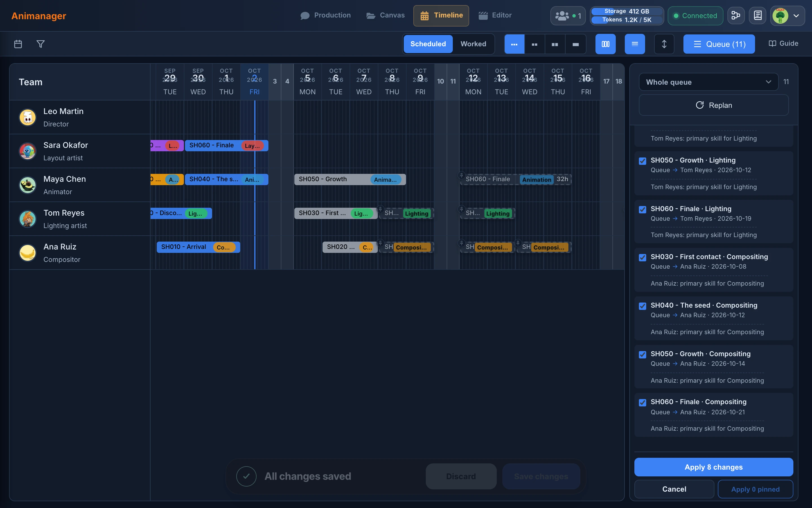The width and height of the screenshot is (812, 508).
Task: Click the Connected status indicator
Action: [695, 16]
